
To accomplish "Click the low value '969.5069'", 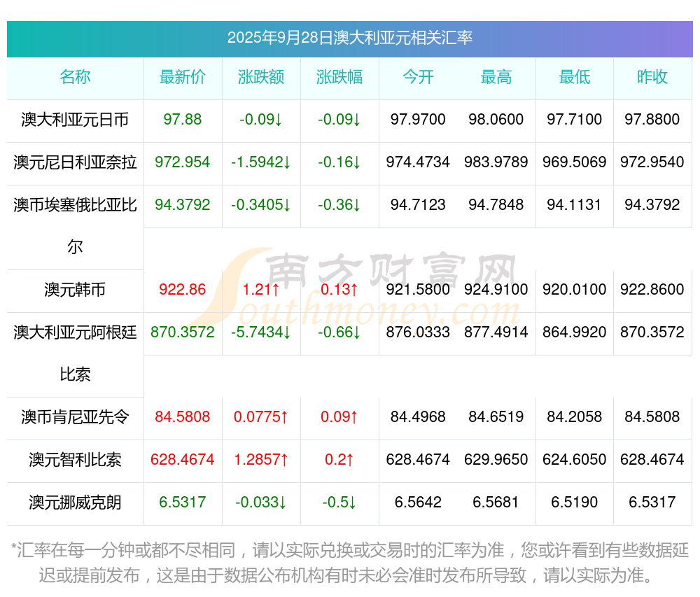I will pyautogui.click(x=575, y=162).
